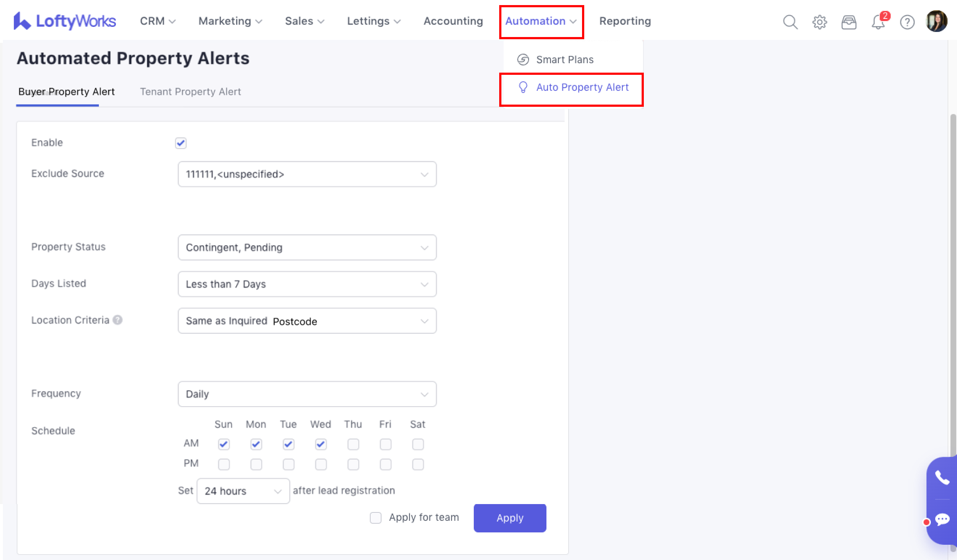Tick the Apply for team checkbox
Viewport: 957px width, 560px height.
click(375, 518)
